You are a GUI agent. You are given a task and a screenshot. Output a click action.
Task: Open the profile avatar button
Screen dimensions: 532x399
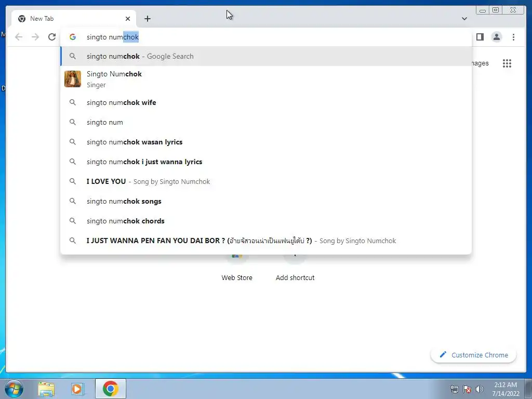point(496,37)
